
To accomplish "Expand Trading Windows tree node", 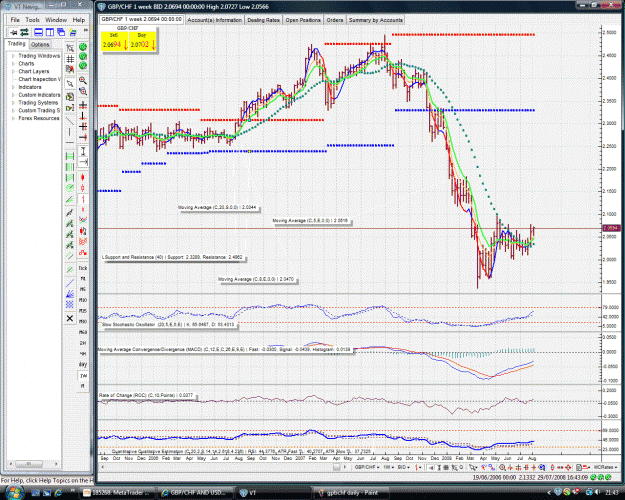I will click(13, 56).
